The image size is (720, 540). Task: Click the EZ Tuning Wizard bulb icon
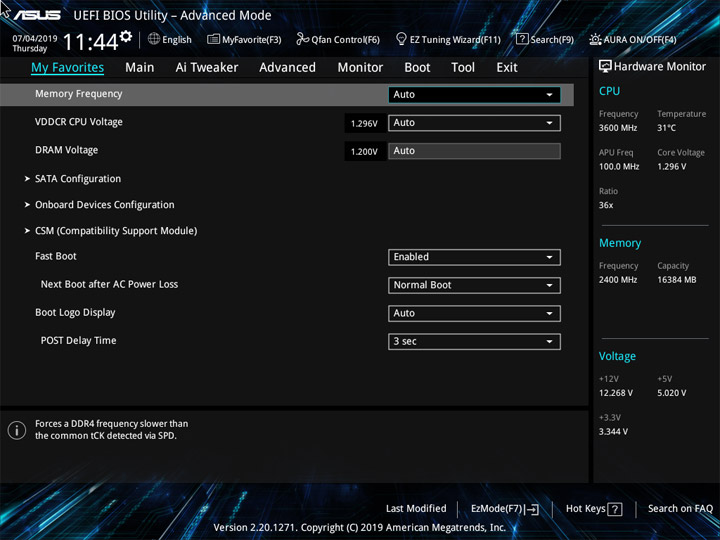(x=401, y=39)
